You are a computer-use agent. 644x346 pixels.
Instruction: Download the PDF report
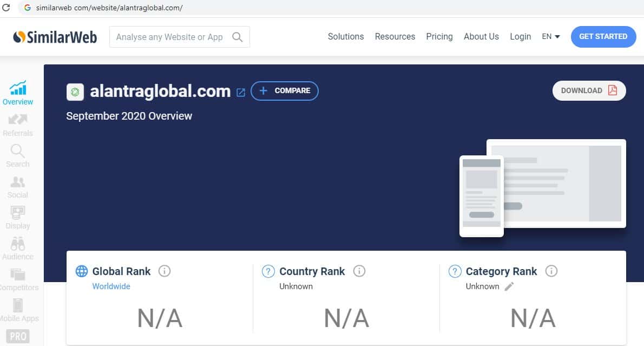point(589,91)
